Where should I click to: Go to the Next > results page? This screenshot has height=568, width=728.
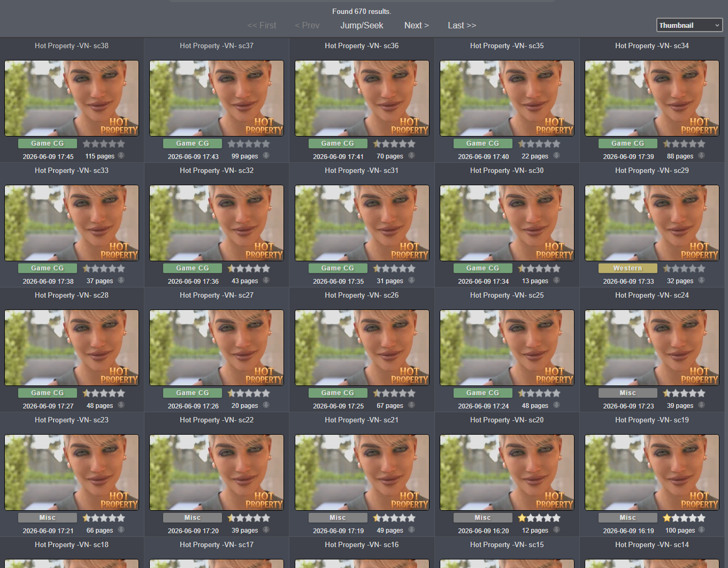click(417, 25)
